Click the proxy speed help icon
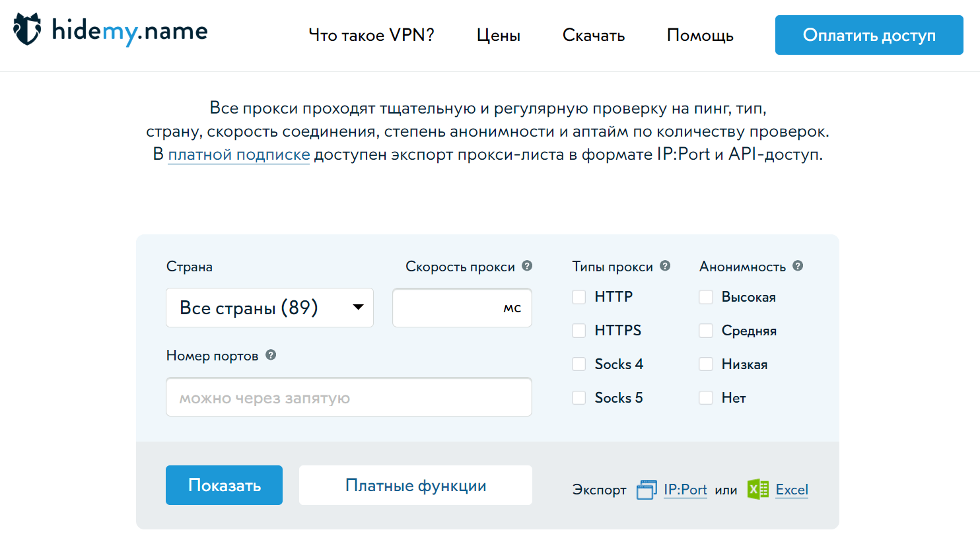This screenshot has width=980, height=536. 527,266
